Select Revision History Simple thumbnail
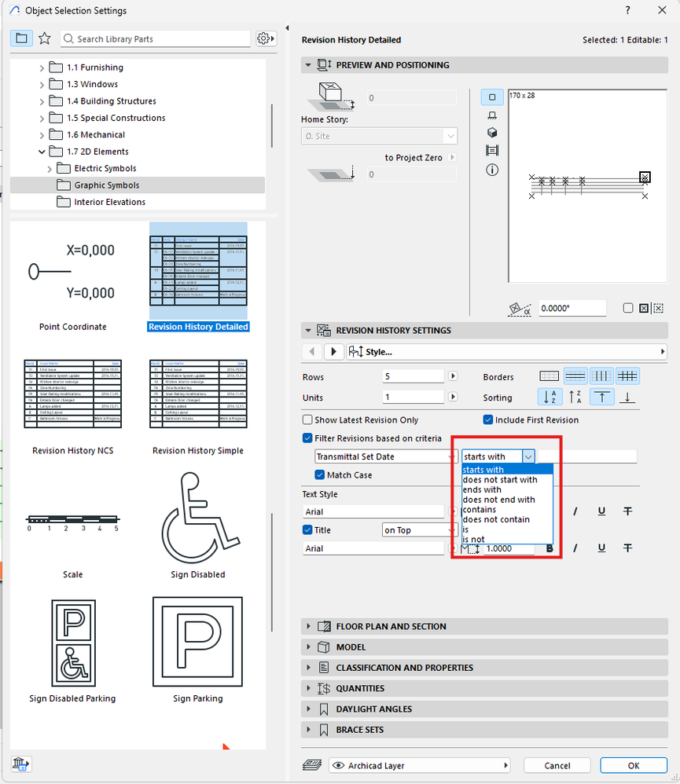680x784 pixels. click(198, 394)
